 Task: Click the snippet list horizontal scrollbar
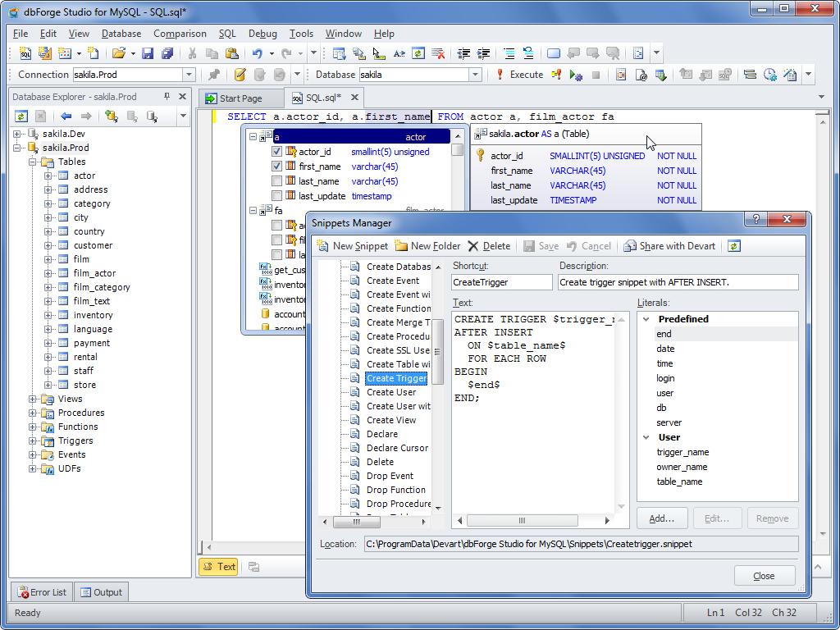pyautogui.click(x=356, y=521)
